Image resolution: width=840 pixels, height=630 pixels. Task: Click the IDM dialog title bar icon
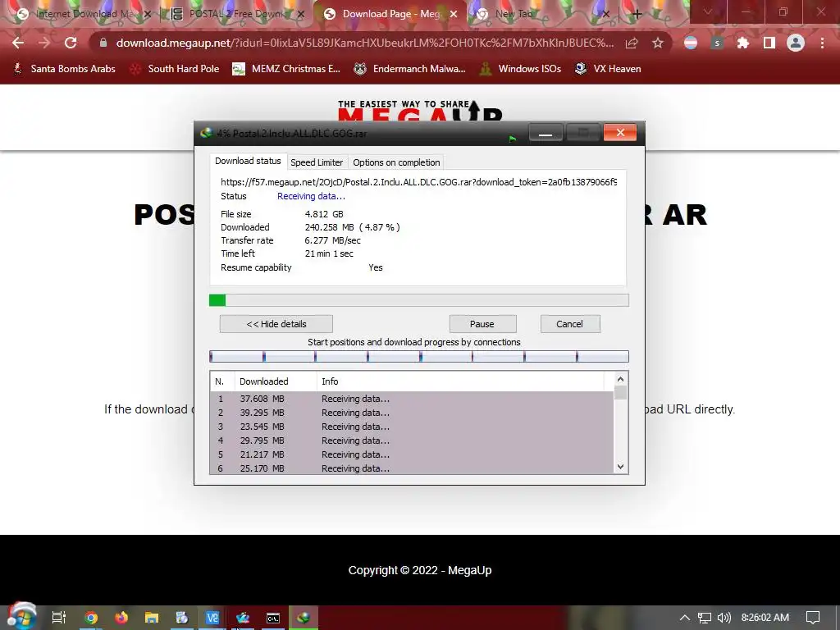206,133
